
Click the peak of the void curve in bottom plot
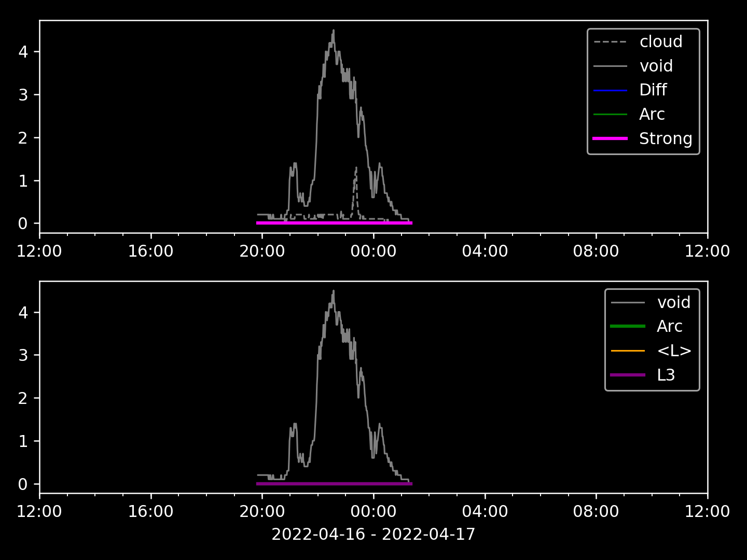(334, 291)
